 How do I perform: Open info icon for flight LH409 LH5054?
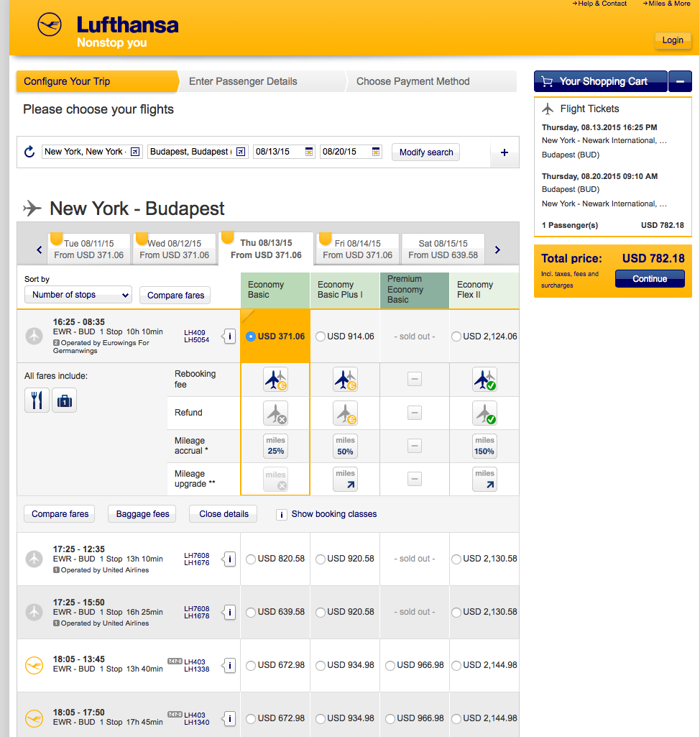pyautogui.click(x=229, y=336)
